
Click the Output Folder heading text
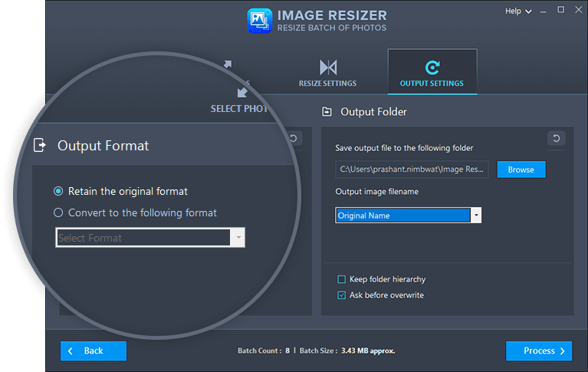point(373,112)
